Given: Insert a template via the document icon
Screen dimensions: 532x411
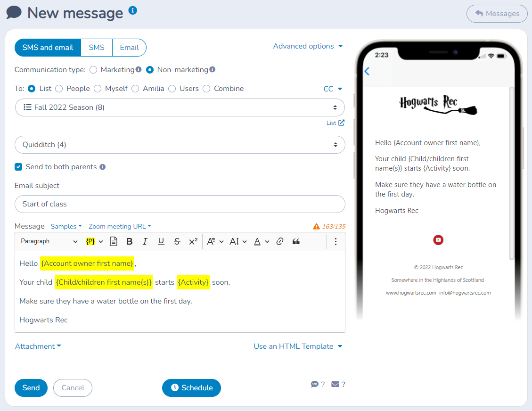Looking at the screenshot, I should click(114, 241).
